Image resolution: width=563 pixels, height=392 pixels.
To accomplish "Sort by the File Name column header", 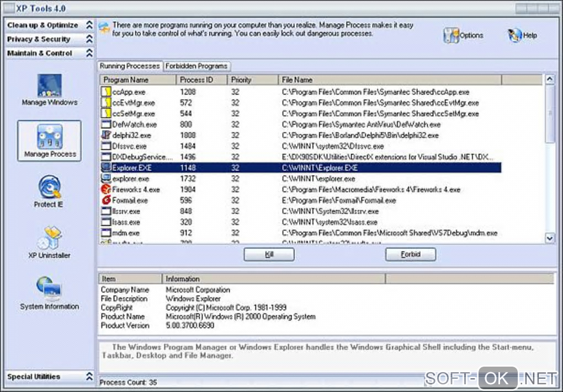I will [390, 79].
